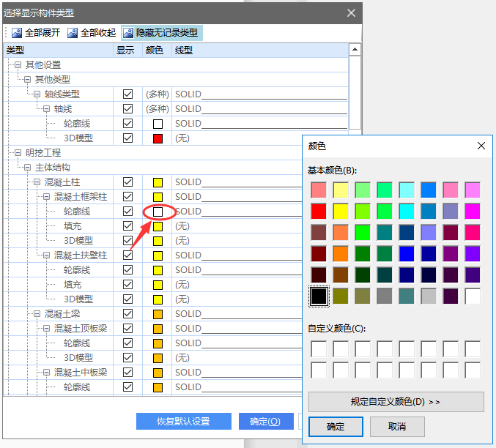Viewport: 496px width, 448px height.
Task: Click the 线型 column header
Action: pyautogui.click(x=184, y=50)
